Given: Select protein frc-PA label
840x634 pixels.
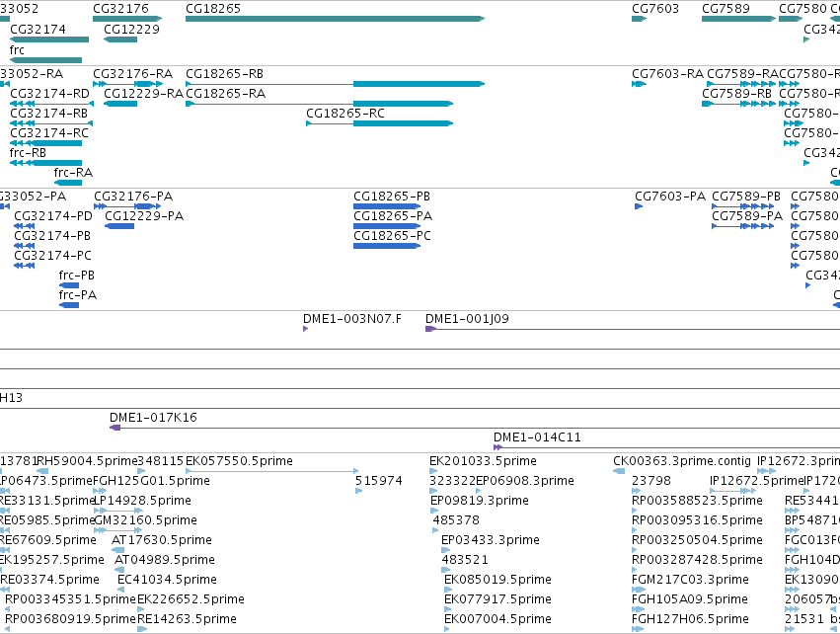Looking at the screenshot, I should pyautogui.click(x=78, y=294).
